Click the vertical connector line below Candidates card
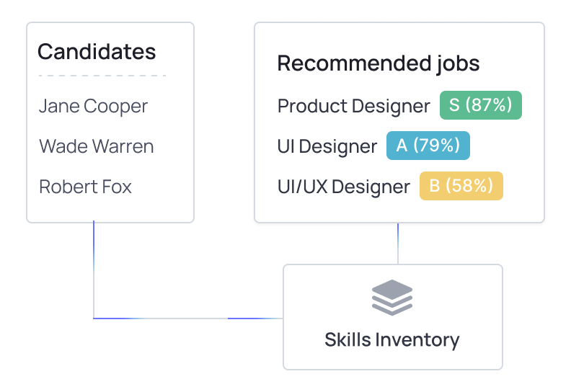The width and height of the screenshot is (584, 392). coord(94,267)
